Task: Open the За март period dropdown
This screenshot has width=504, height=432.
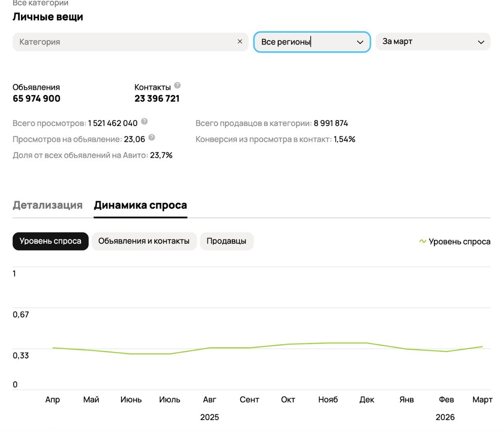Action: (x=433, y=42)
